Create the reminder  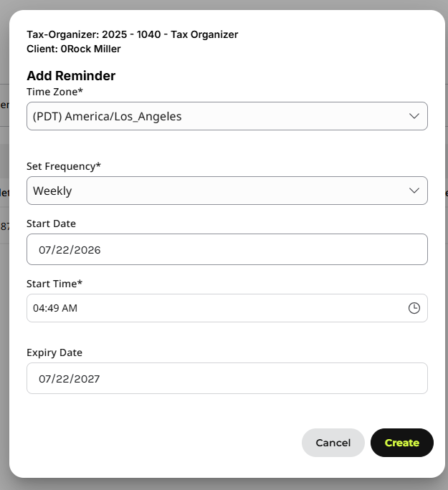pyautogui.click(x=401, y=443)
